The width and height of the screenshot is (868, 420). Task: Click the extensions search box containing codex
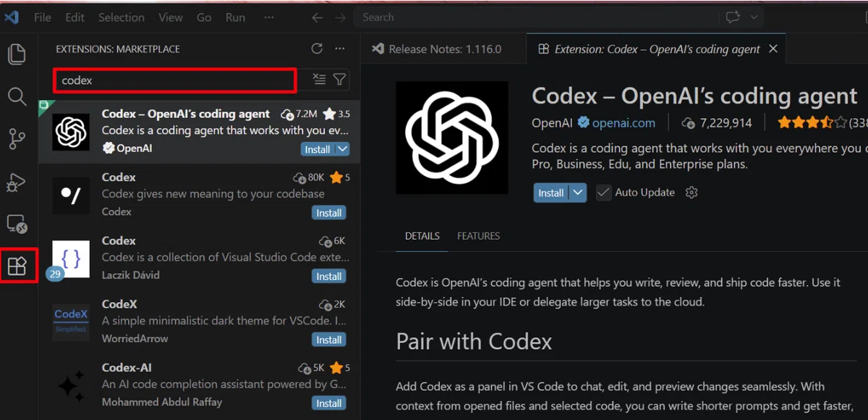[x=174, y=80]
